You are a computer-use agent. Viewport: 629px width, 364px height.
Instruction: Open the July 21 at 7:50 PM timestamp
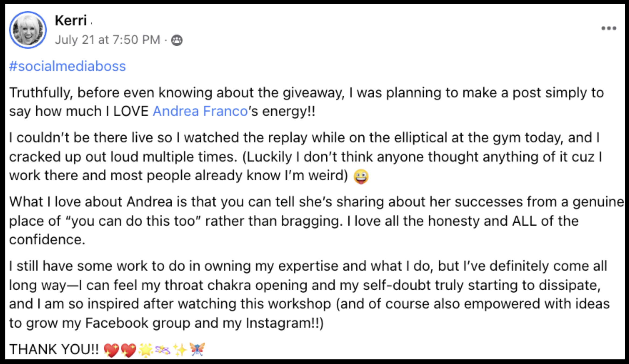108,40
